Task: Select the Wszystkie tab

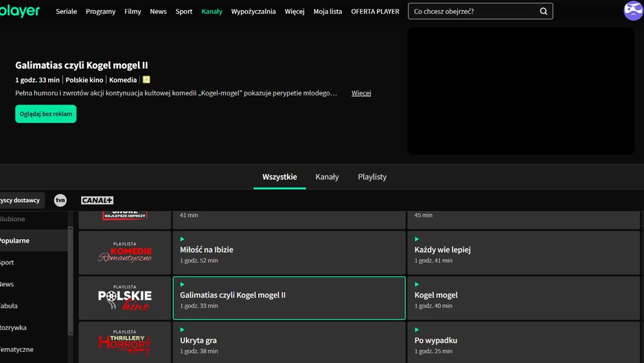Action: (279, 177)
